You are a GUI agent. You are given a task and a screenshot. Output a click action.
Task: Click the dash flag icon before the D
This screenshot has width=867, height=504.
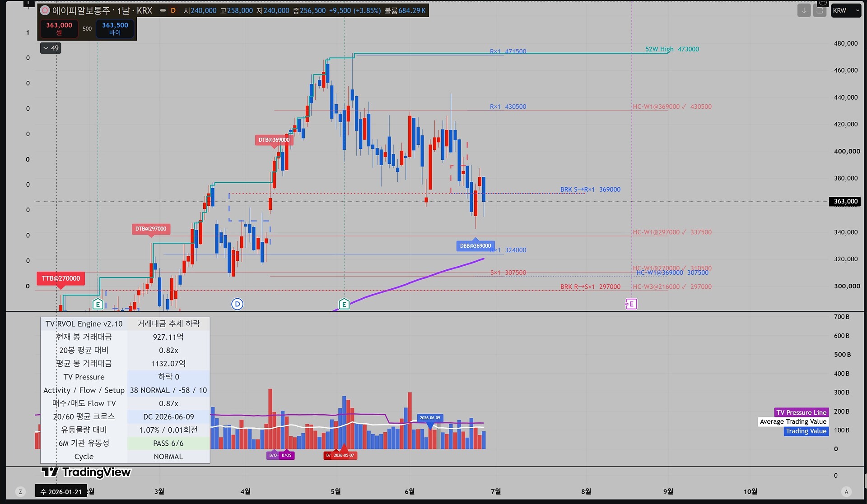pos(163,10)
